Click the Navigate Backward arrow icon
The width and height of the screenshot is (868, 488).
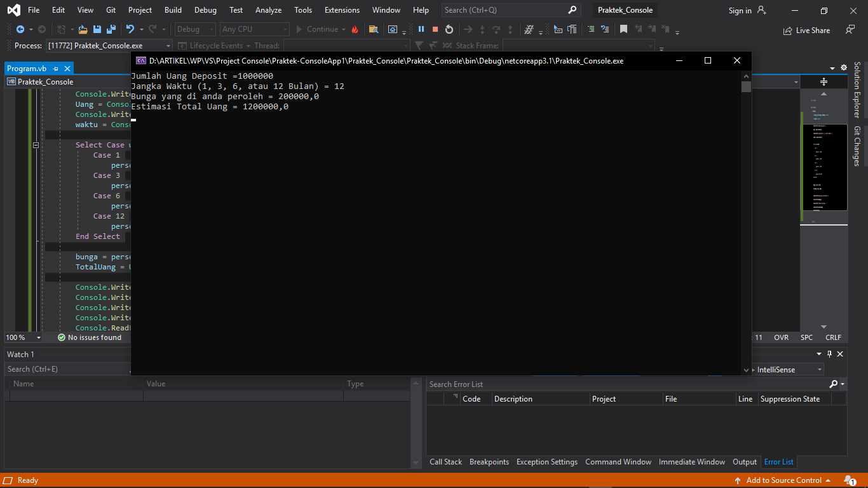(x=20, y=29)
